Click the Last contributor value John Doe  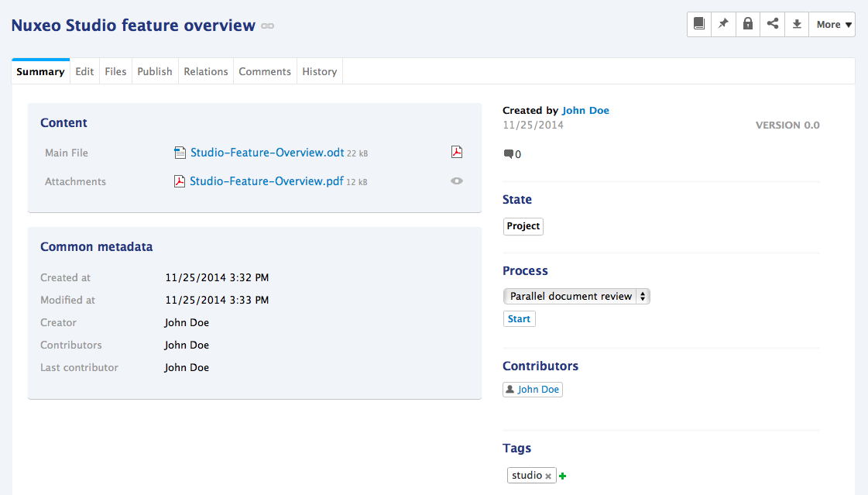tap(187, 367)
